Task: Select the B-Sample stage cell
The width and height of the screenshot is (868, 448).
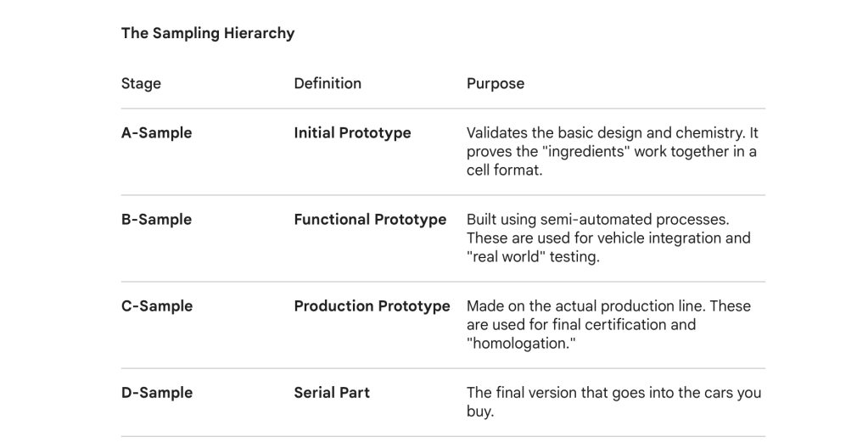Action: [157, 220]
